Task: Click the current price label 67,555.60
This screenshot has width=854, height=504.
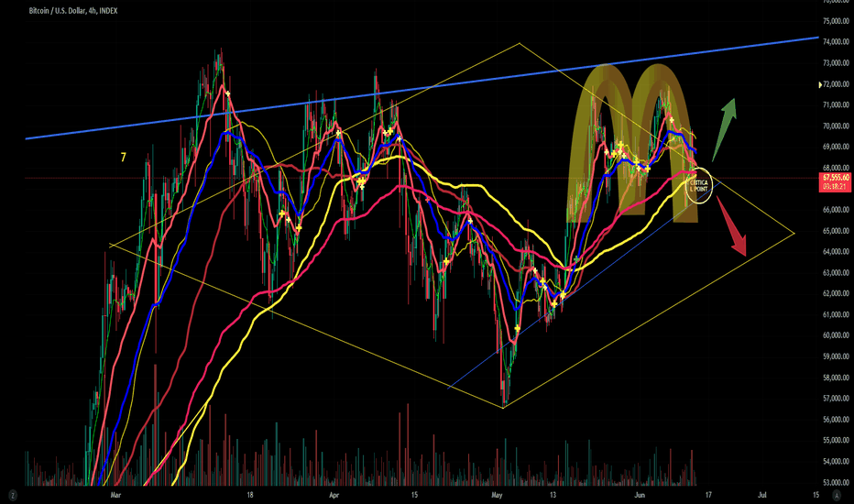Action: pyautogui.click(x=836, y=178)
